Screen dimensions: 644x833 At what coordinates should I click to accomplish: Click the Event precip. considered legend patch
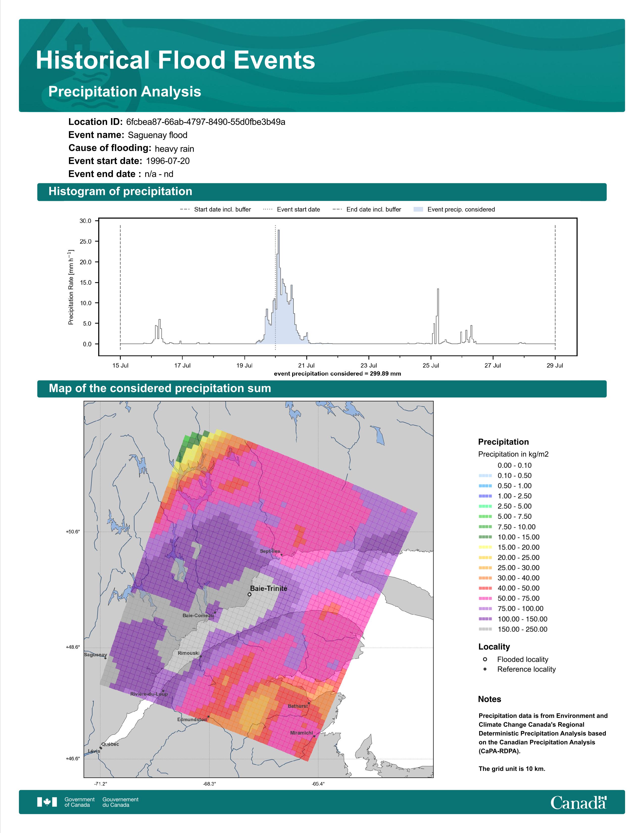pos(418,210)
